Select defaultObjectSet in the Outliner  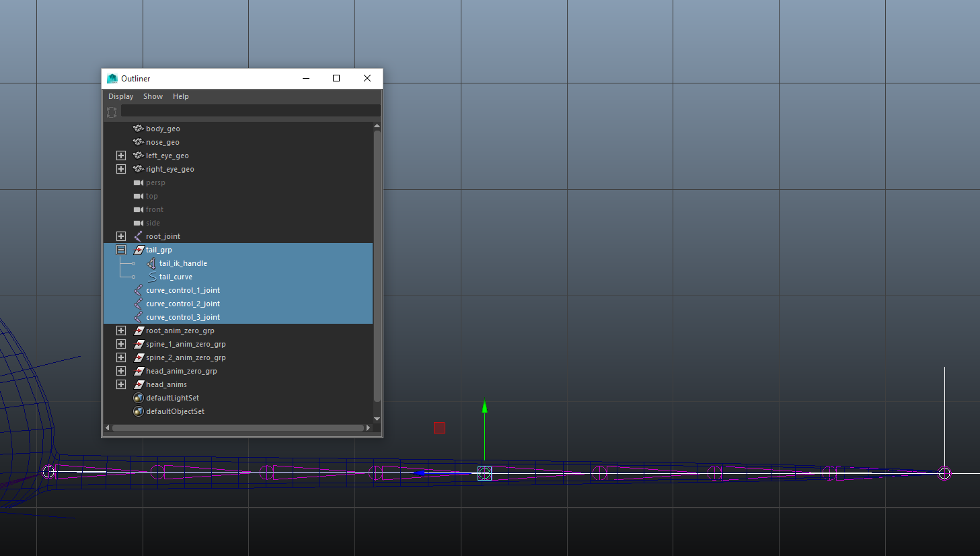point(175,411)
